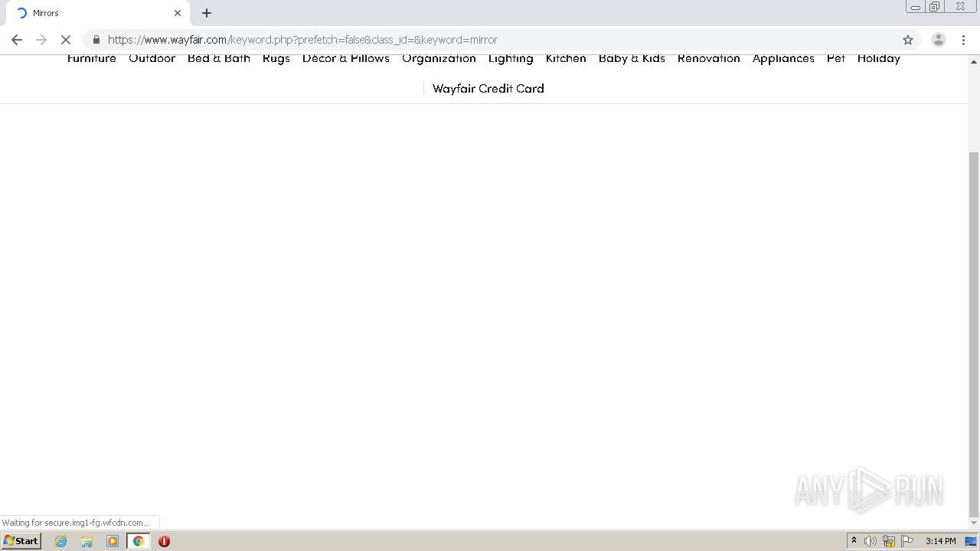Stop loading the Wayfair page
This screenshot has height=551, width=980.
(x=66, y=40)
